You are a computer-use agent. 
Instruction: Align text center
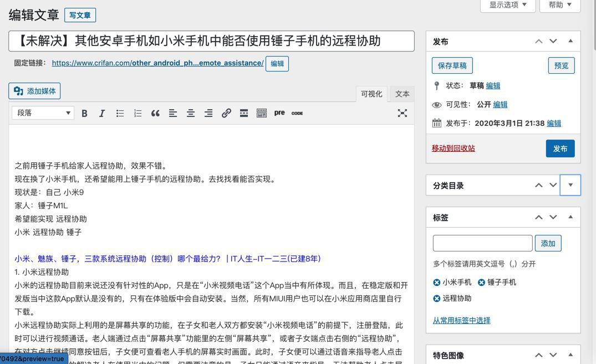point(190,113)
